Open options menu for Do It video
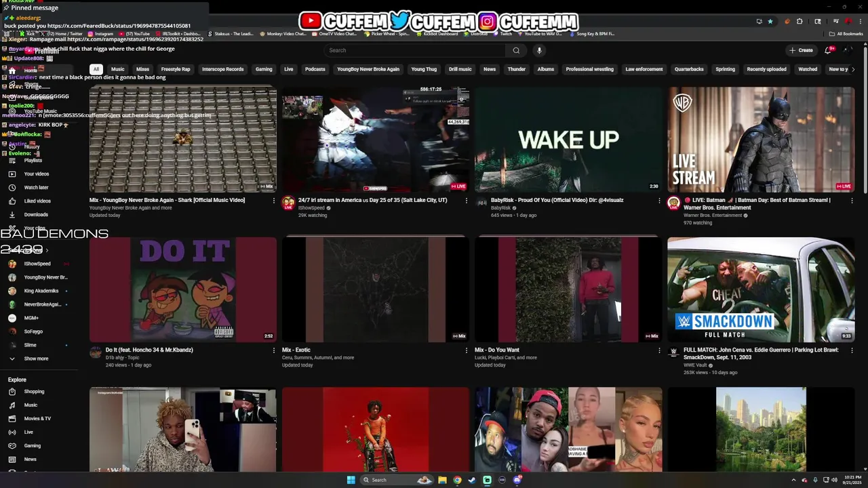 274,350
